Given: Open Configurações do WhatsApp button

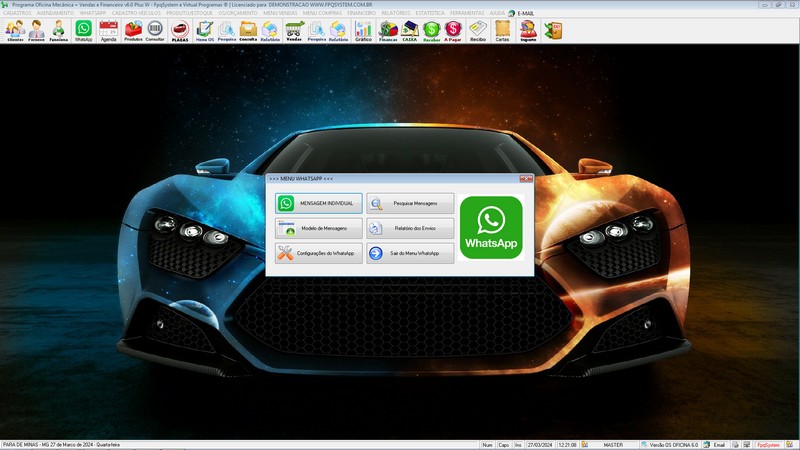Looking at the screenshot, I should [318, 253].
